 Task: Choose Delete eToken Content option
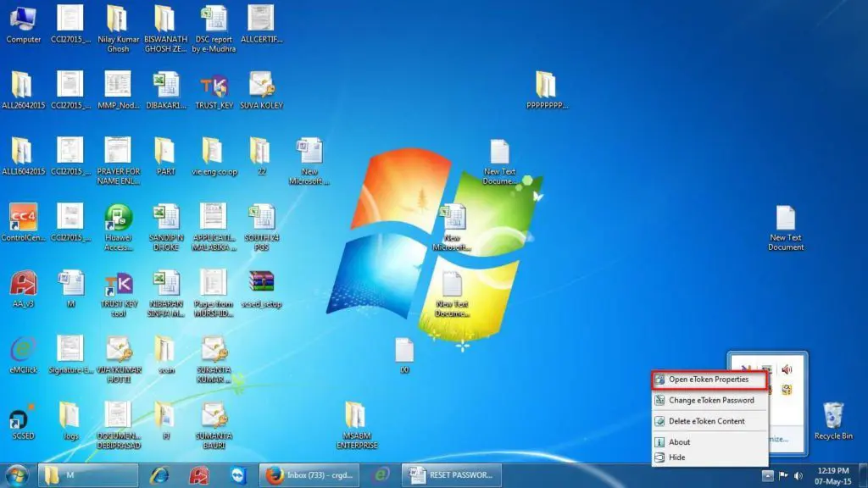click(x=706, y=421)
